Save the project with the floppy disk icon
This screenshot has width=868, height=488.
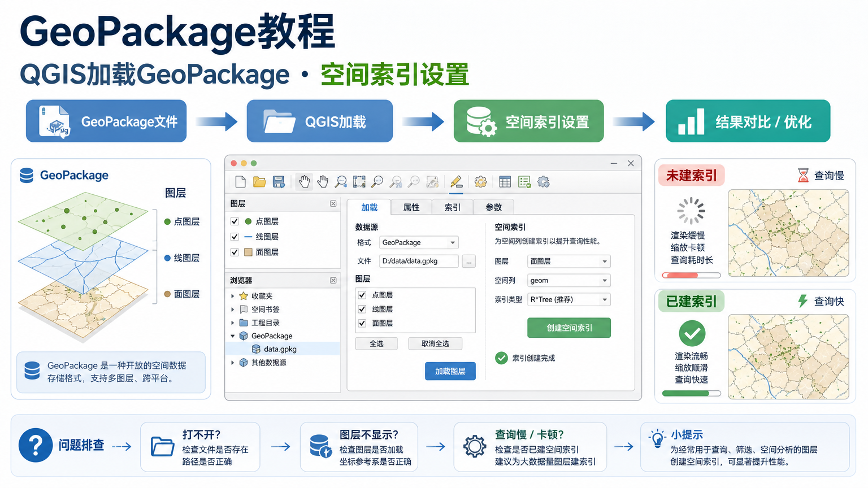click(x=279, y=182)
